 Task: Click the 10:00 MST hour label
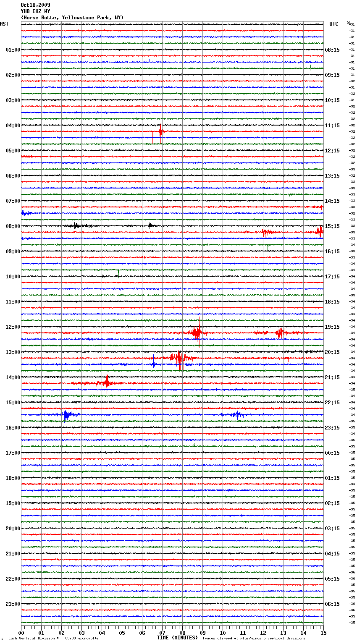point(13,277)
